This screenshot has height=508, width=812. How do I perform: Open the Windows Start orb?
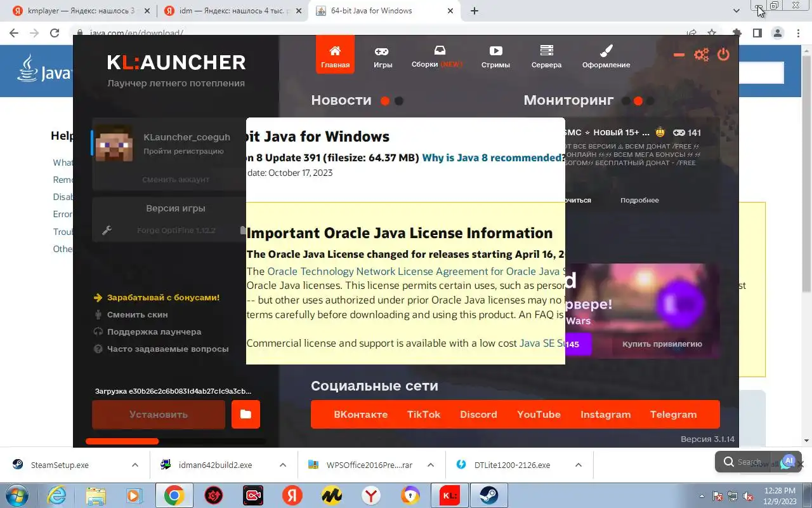(17, 495)
